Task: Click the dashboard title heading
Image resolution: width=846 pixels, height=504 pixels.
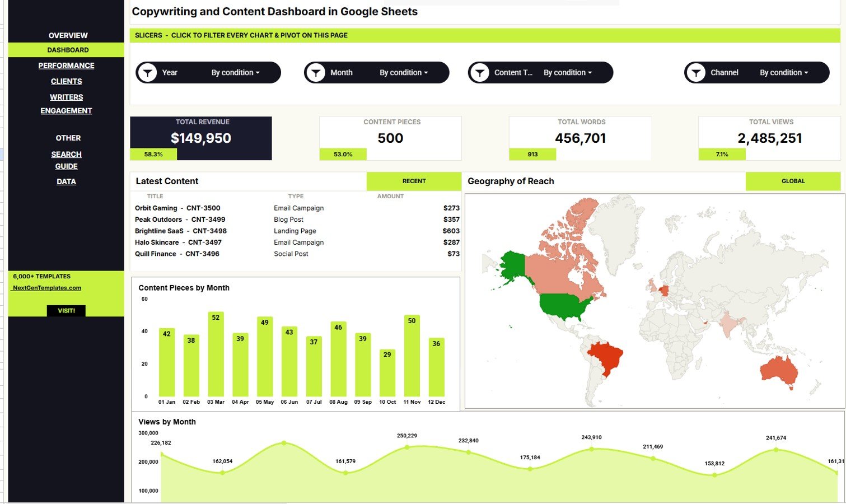Action: [274, 12]
